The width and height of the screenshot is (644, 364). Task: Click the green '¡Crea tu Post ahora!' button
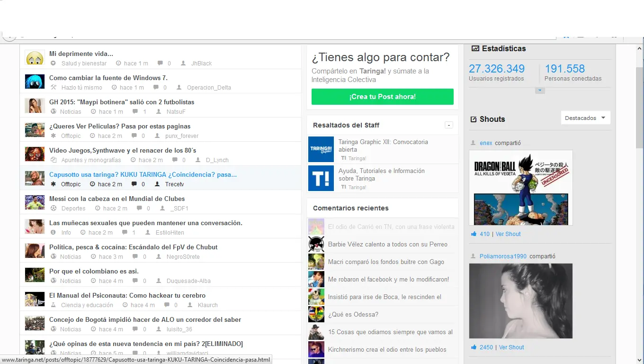pos(383,97)
